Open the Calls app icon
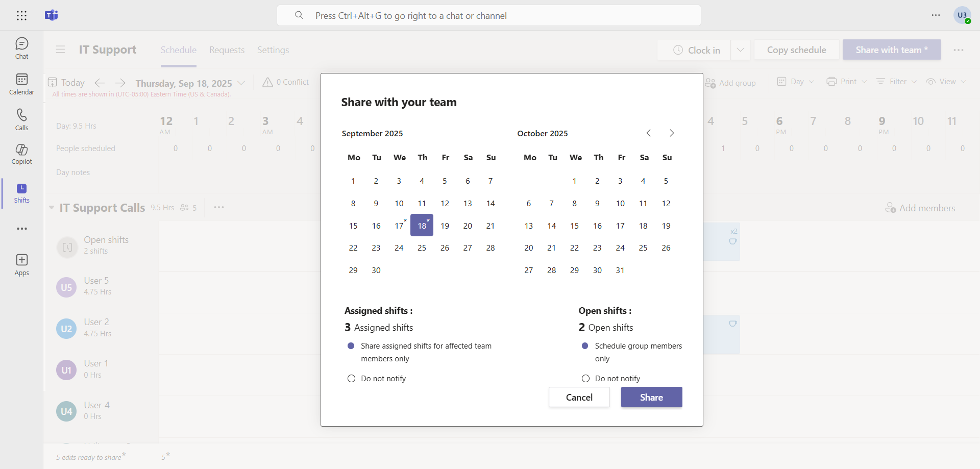 [x=21, y=119]
